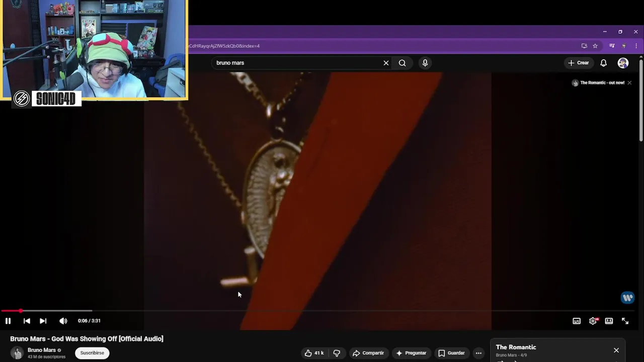
Task: Enter fullscreen mode
Action: point(625,321)
